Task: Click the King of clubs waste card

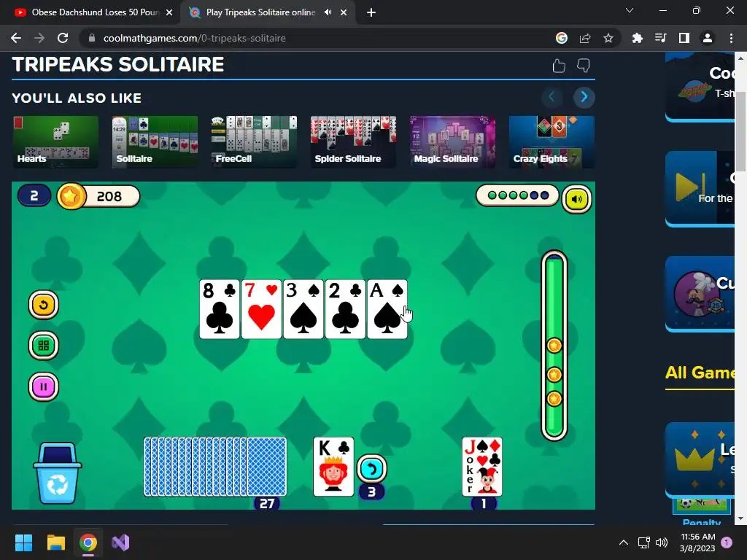Action: click(333, 467)
